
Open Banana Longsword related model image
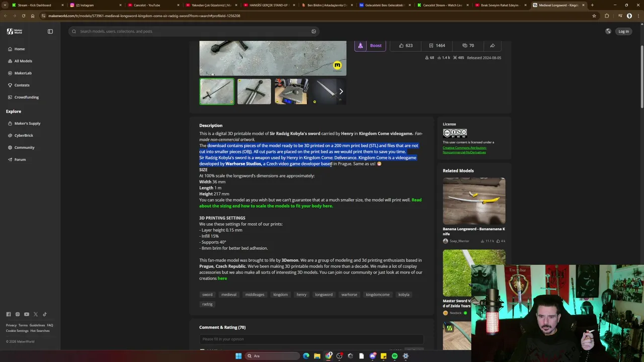[474, 201]
